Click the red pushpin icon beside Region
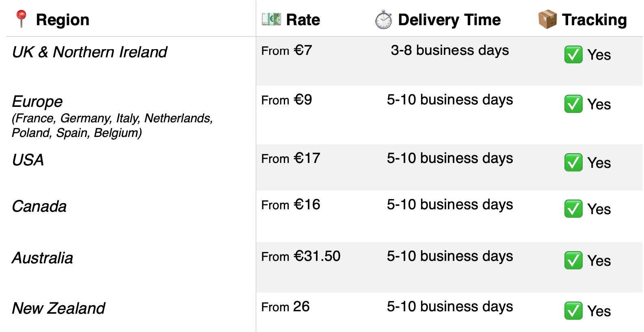 (x=21, y=19)
